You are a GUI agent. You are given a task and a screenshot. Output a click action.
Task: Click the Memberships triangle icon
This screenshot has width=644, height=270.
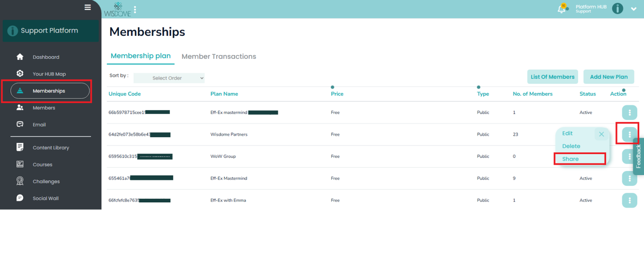(x=20, y=91)
